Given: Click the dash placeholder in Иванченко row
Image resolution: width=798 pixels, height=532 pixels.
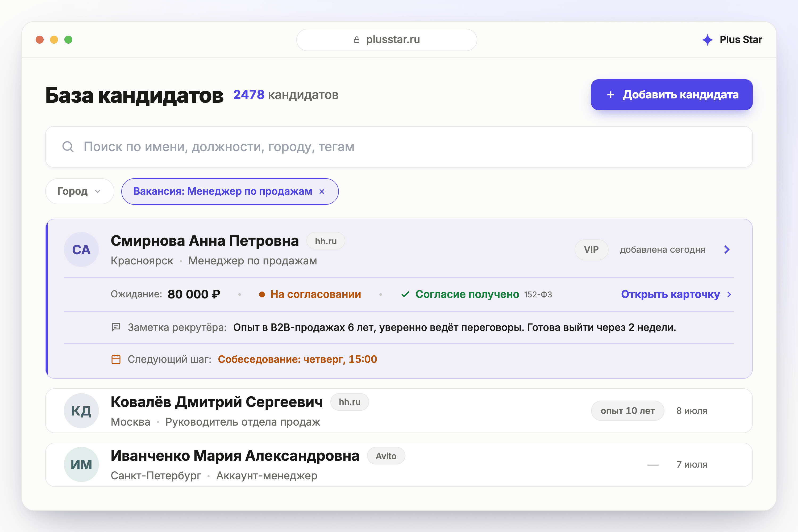Looking at the screenshot, I should [x=653, y=465].
